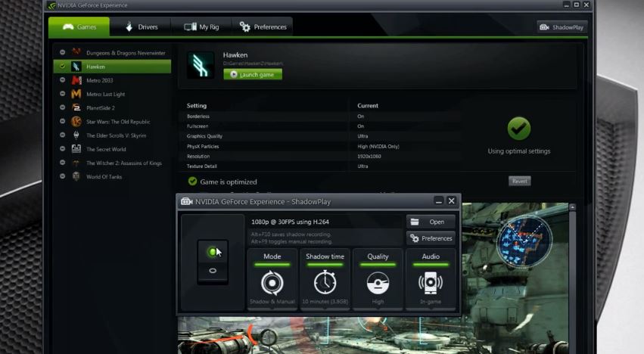644x354 pixels.
Task: Click the optimized checkmark beside Hawken row
Action: 62,66
